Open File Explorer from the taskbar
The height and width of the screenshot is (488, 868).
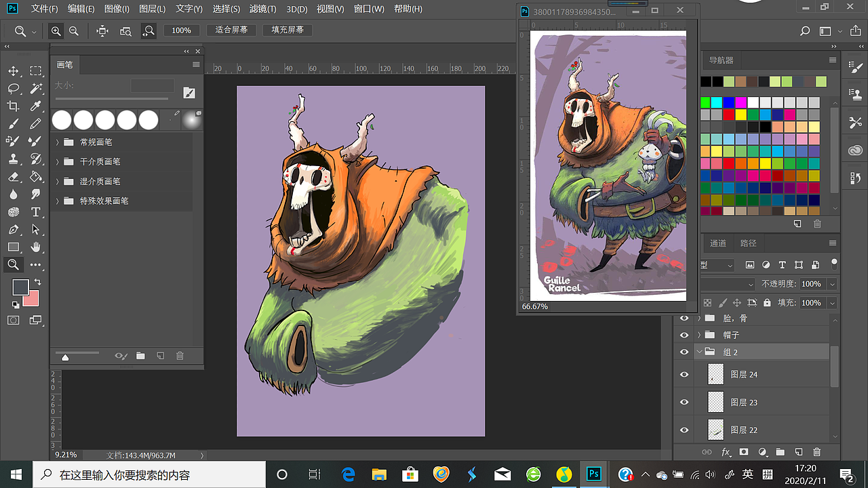tap(378, 474)
